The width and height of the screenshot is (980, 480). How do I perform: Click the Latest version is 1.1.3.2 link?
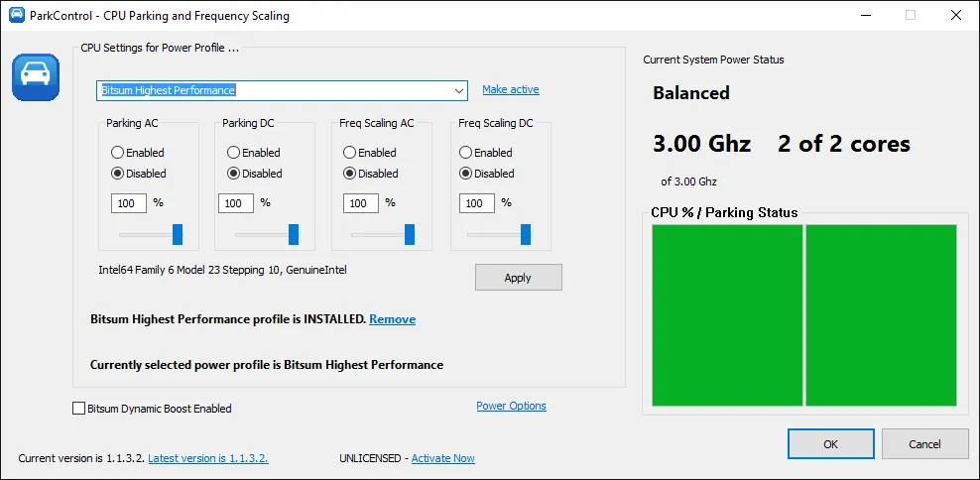click(208, 458)
